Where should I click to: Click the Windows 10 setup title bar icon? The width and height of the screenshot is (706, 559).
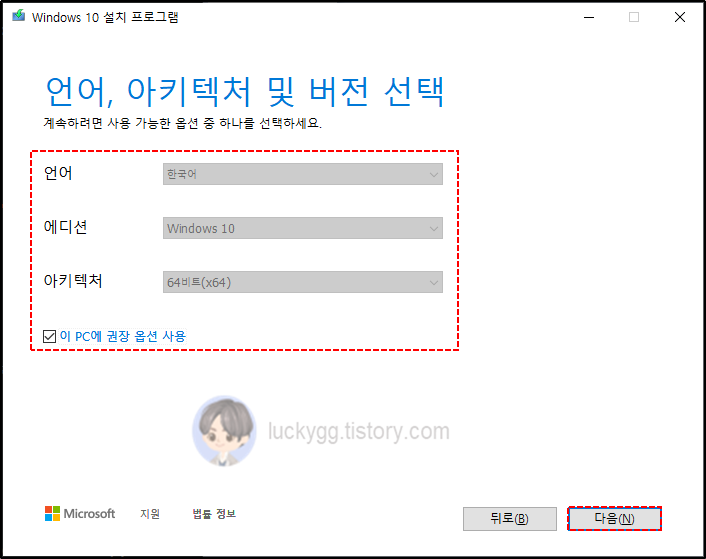click(18, 16)
